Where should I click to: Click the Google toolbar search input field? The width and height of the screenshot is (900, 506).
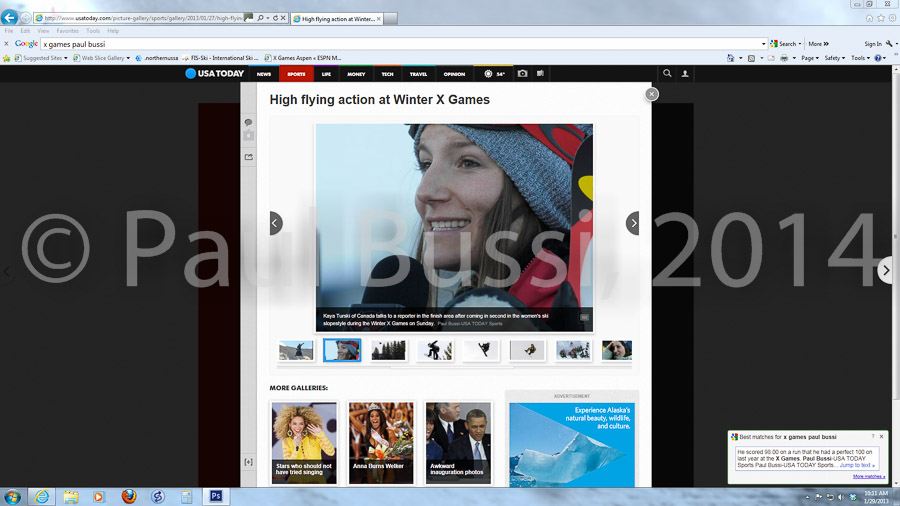tap(402, 44)
